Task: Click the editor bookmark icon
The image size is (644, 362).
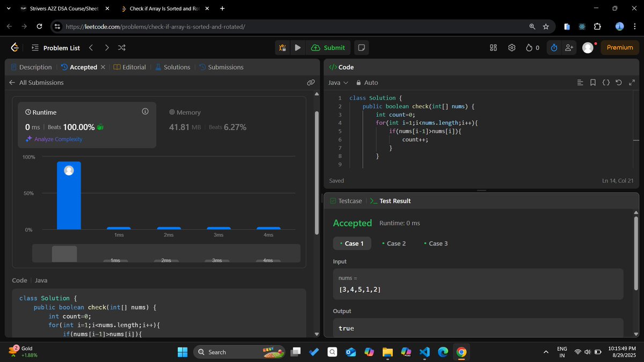Action: pyautogui.click(x=593, y=83)
